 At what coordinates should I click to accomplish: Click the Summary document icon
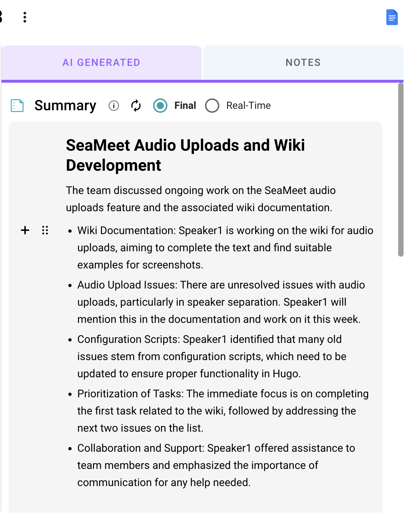pyautogui.click(x=17, y=106)
